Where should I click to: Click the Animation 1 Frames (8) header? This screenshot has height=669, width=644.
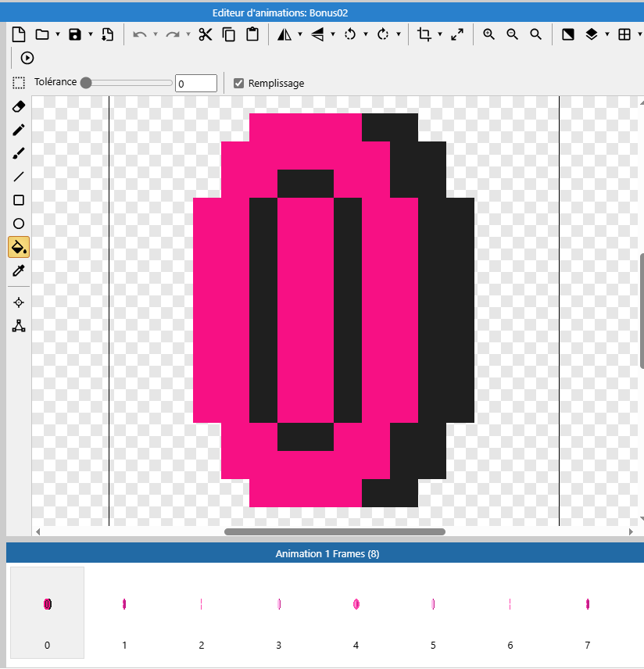[x=327, y=554]
